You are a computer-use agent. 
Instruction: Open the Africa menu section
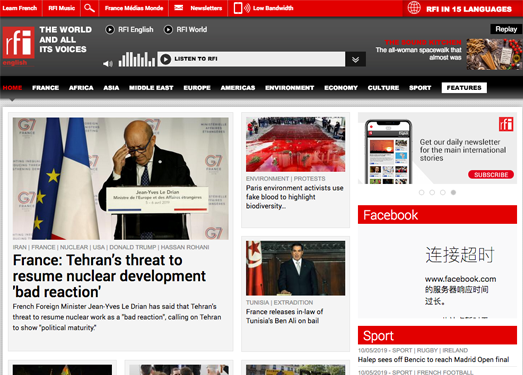click(81, 88)
